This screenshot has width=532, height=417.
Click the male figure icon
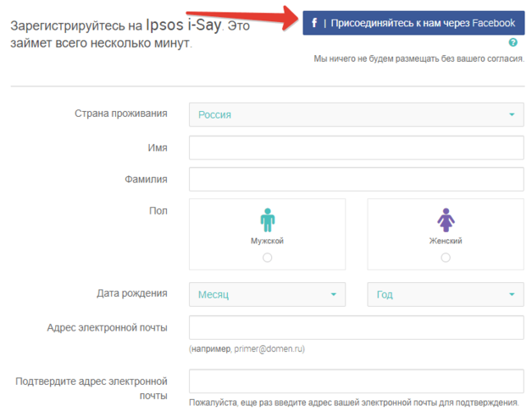coord(268,220)
